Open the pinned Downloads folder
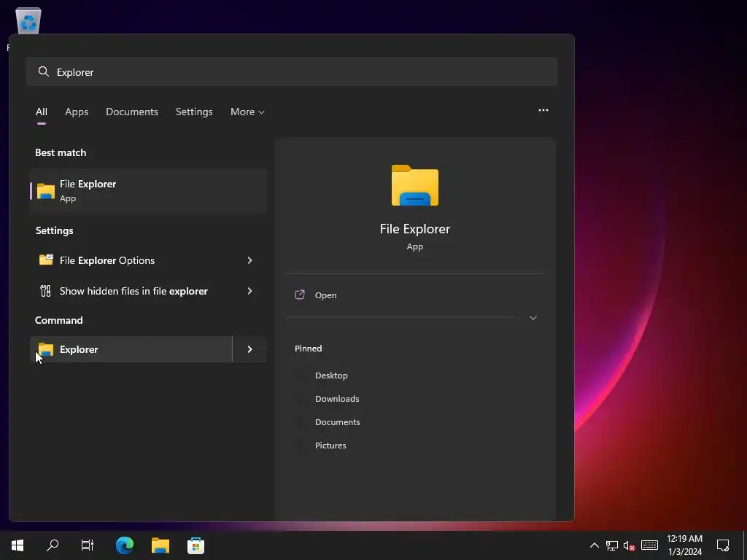This screenshot has height=560, width=747. pos(337,399)
